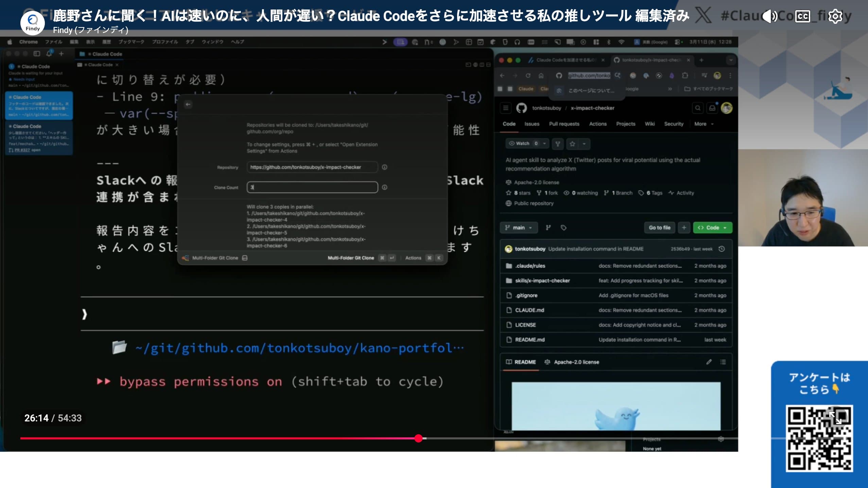This screenshot has height=488, width=868.
Task: Click the Go to file button
Action: [659, 228]
